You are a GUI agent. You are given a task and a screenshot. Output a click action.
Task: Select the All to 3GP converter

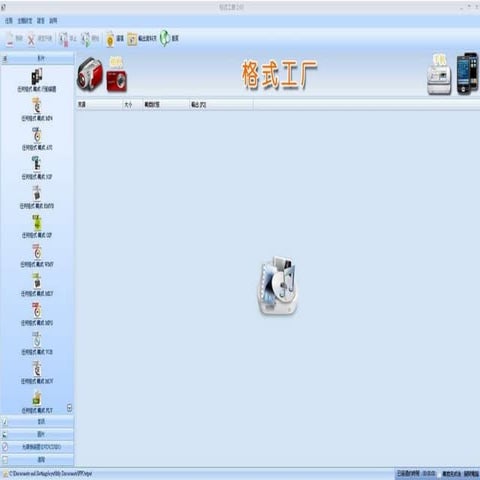coord(37,168)
